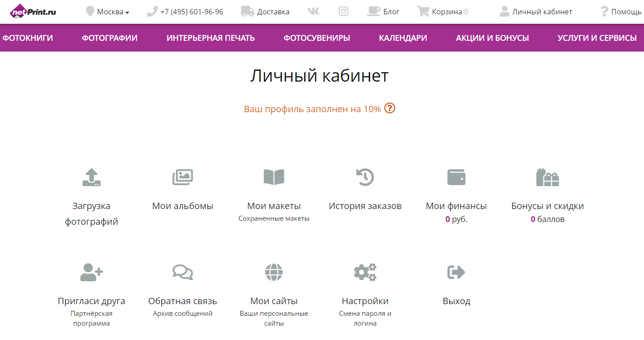The width and height of the screenshot is (644, 340).
Task: Click the user profile icon in the header
Action: (x=505, y=11)
